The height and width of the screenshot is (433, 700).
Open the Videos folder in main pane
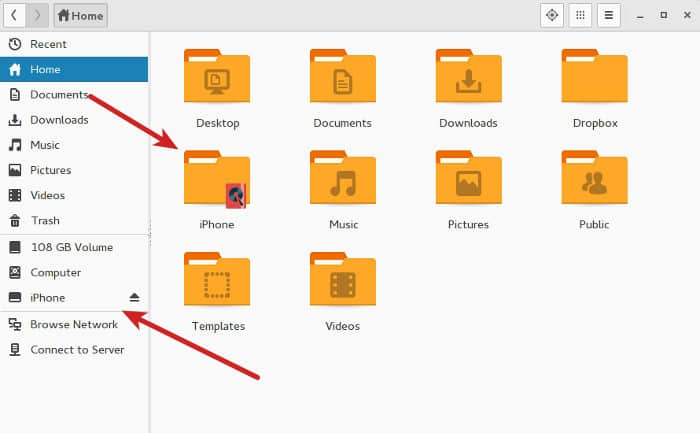[x=343, y=279]
